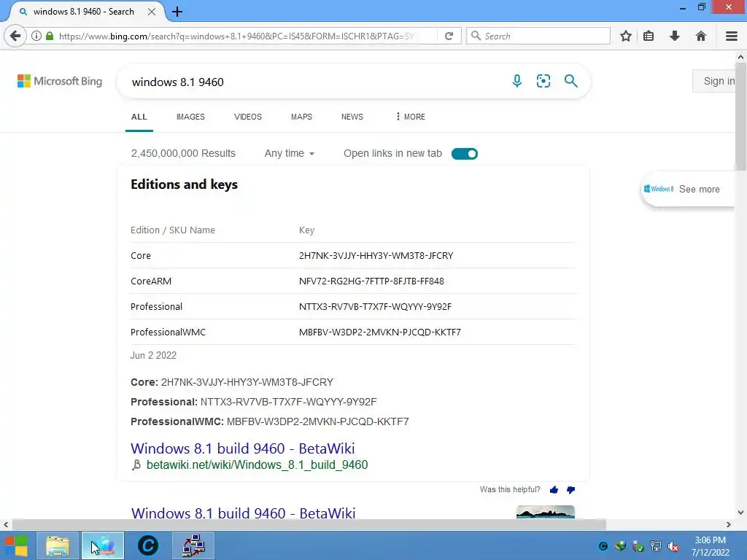Viewport: 747px width, 560px height.
Task: Click the Windows 8 'See more' card
Action: click(x=687, y=189)
